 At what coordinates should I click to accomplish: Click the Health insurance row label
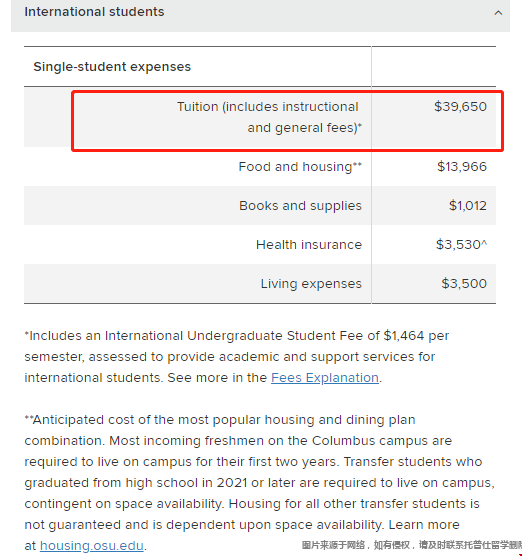point(309,245)
